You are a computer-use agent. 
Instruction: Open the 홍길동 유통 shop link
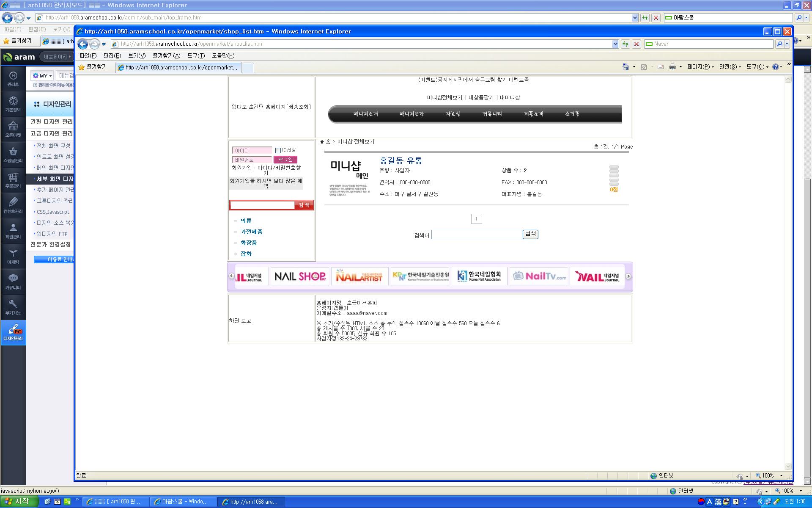(401, 160)
